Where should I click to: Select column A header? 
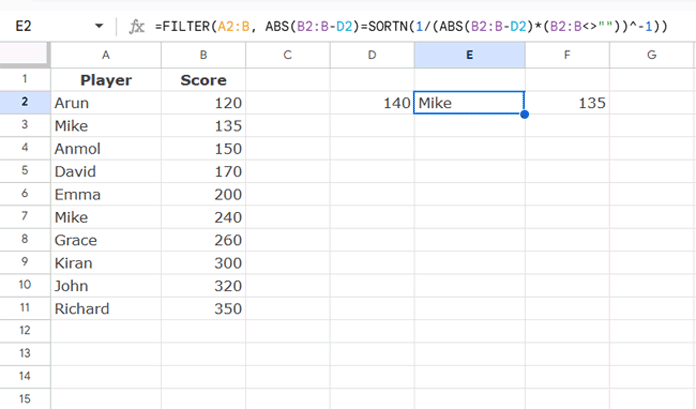pyautogui.click(x=106, y=55)
